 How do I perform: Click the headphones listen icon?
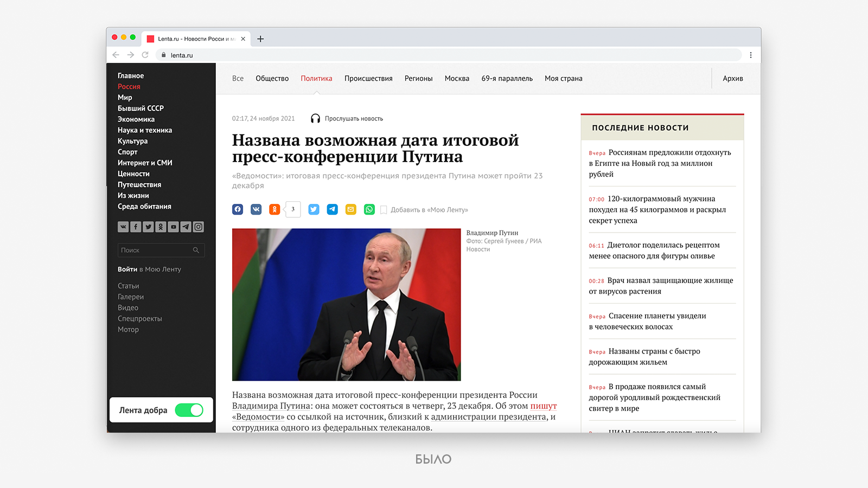coord(315,118)
